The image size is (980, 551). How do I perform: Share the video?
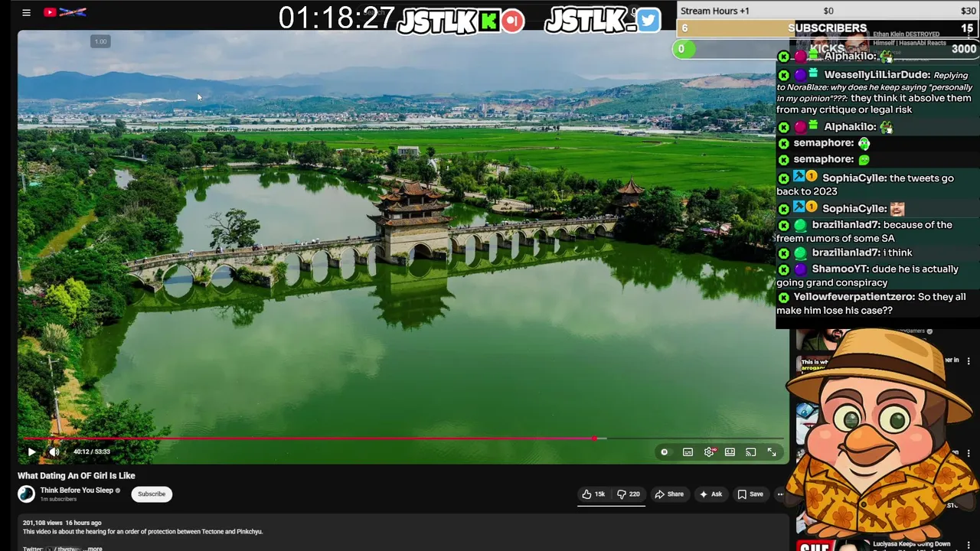[669, 494]
